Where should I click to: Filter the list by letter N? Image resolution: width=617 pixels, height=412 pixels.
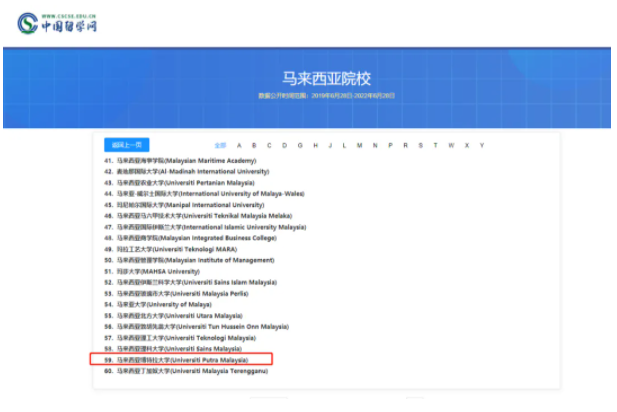tap(375, 145)
